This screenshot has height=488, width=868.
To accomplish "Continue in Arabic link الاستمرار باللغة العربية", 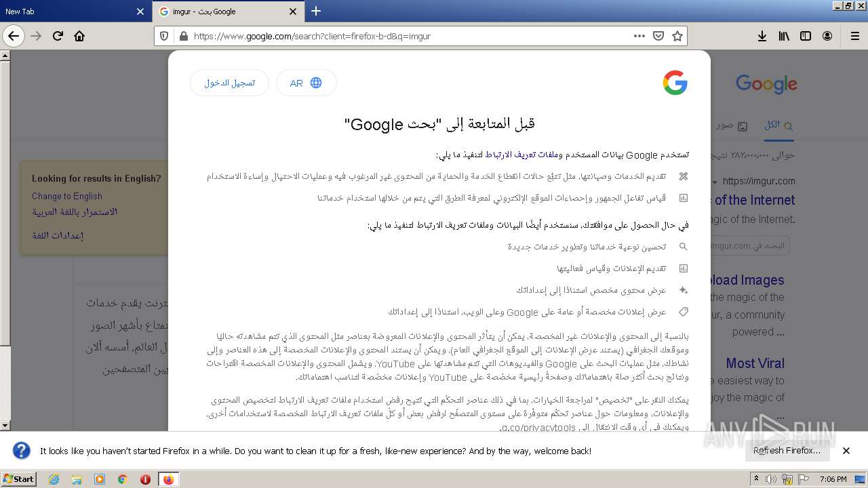I will pyautogui.click(x=75, y=212).
